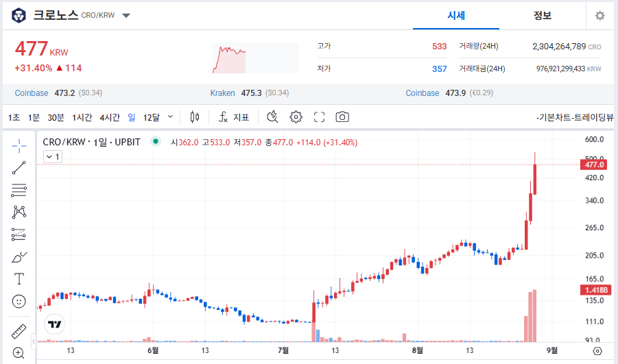Select the 4시간 interval
This screenshot has width=618, height=364.
110,117
